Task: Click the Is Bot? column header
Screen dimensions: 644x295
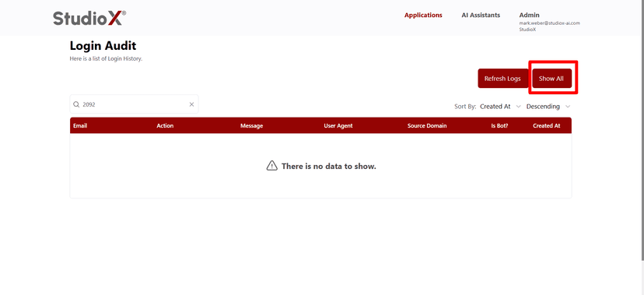Action: point(499,126)
